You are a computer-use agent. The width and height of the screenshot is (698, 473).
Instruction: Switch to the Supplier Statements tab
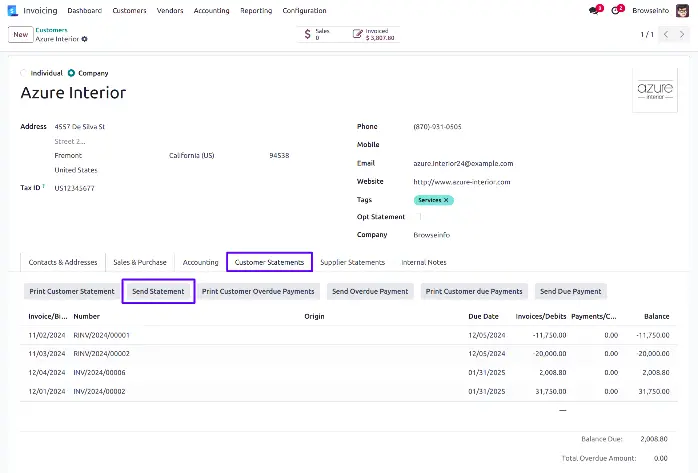[352, 262]
